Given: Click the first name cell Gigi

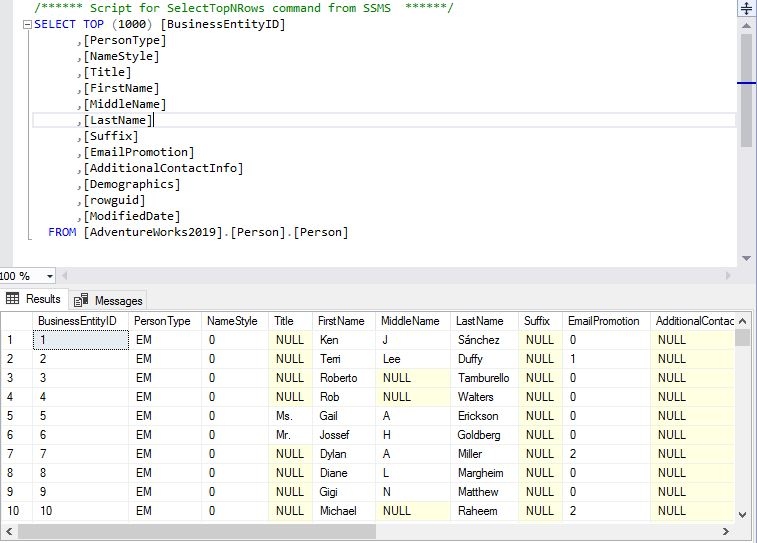Looking at the screenshot, I should tap(344, 492).
